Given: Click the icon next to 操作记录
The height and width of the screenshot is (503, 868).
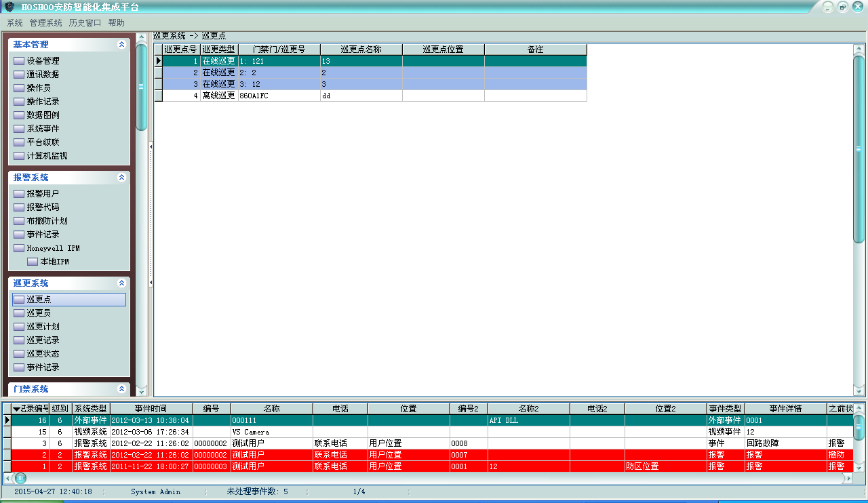Looking at the screenshot, I should point(19,102).
